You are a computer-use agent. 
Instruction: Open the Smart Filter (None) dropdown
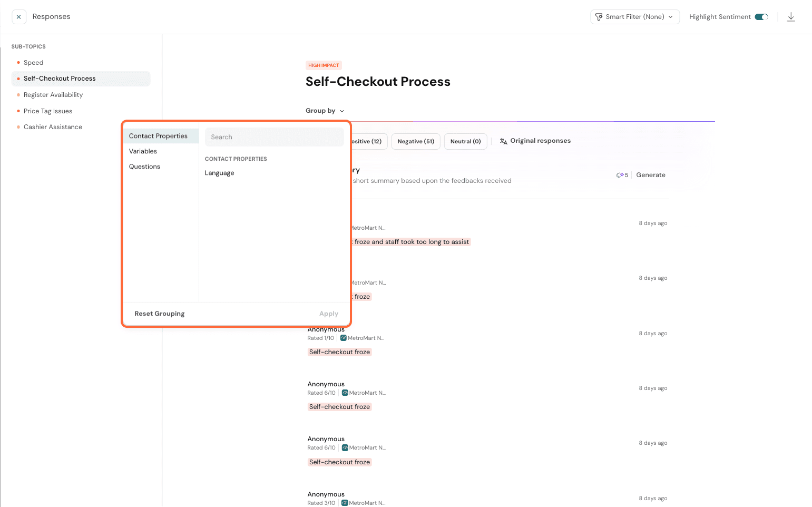point(635,17)
